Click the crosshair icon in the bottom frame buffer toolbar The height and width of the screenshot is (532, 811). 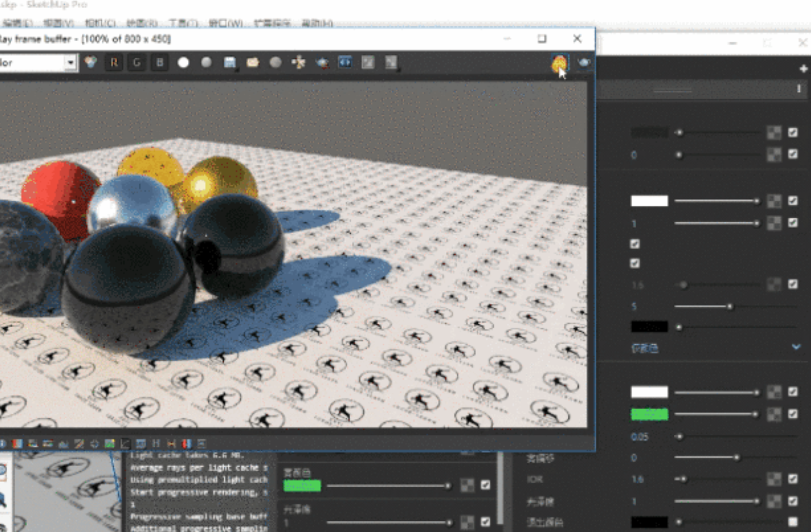(94, 444)
